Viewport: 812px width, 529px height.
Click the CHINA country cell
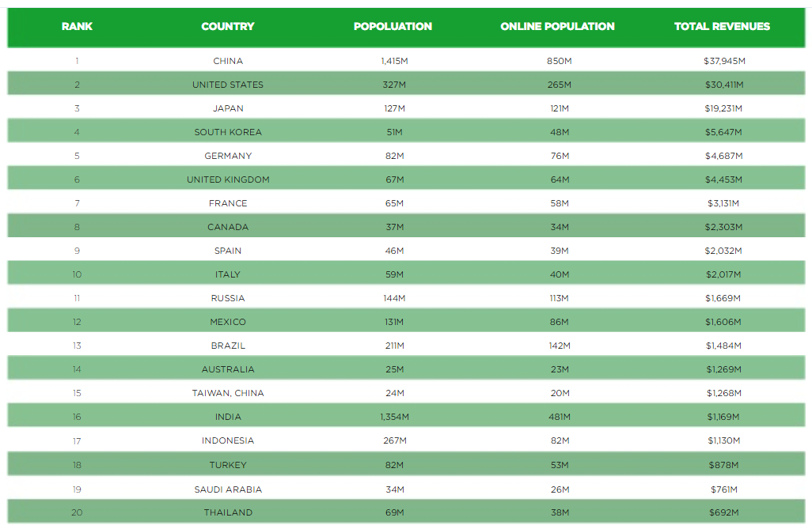tap(228, 61)
